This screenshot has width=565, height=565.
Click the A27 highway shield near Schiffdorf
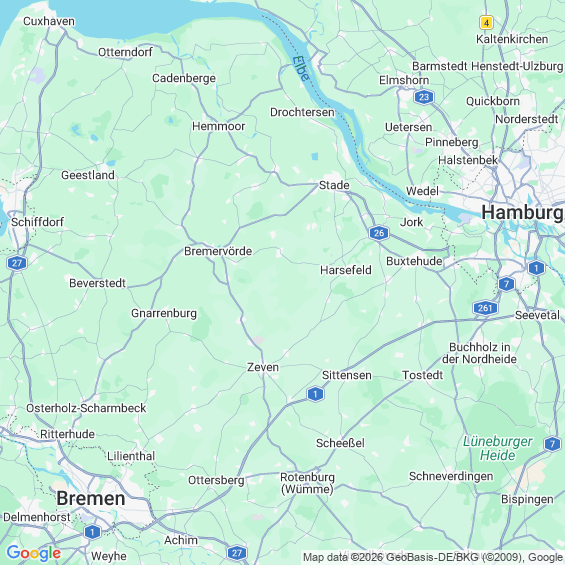[x=17, y=263]
